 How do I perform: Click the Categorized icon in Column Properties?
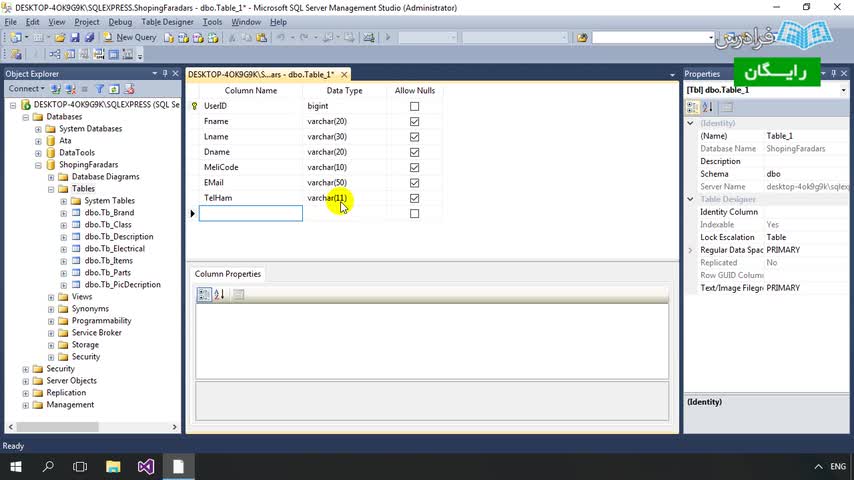(x=204, y=295)
